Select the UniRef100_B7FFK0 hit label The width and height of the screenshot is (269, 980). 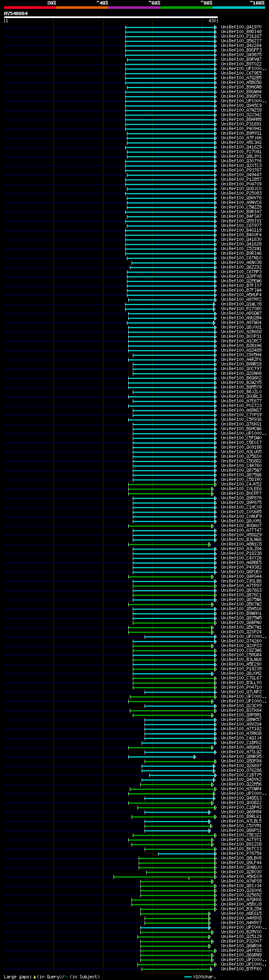241,969
